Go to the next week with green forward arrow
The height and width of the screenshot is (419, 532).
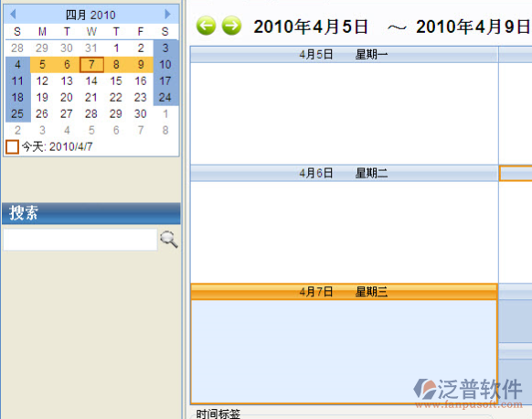[232, 26]
